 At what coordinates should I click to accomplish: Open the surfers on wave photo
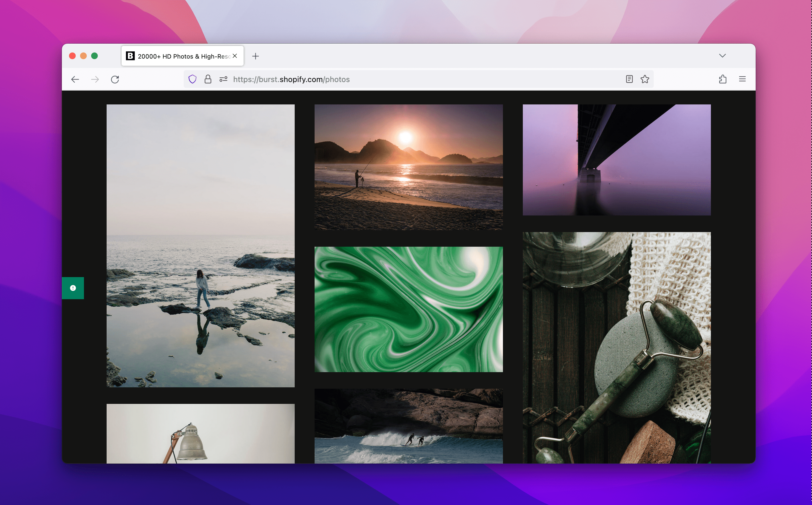pos(408,426)
